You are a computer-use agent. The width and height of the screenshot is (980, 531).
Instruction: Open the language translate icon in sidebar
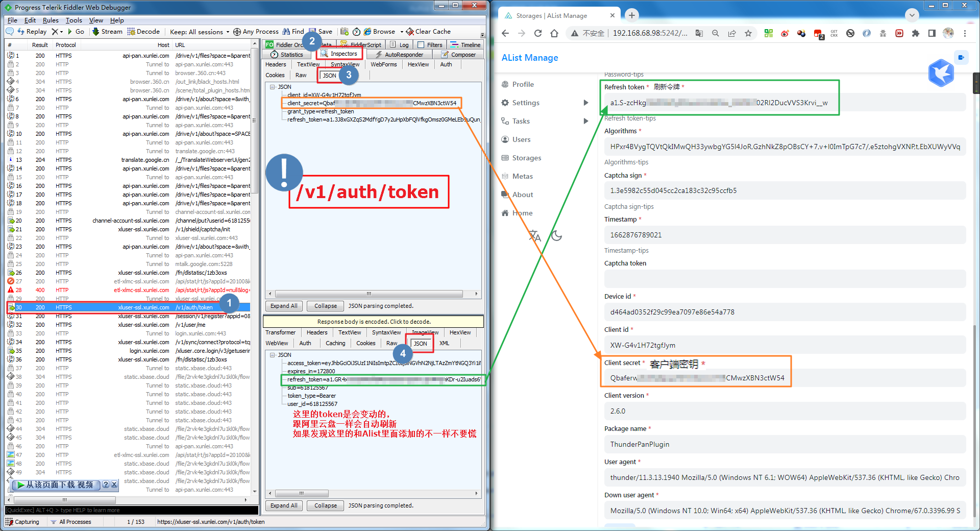(534, 236)
